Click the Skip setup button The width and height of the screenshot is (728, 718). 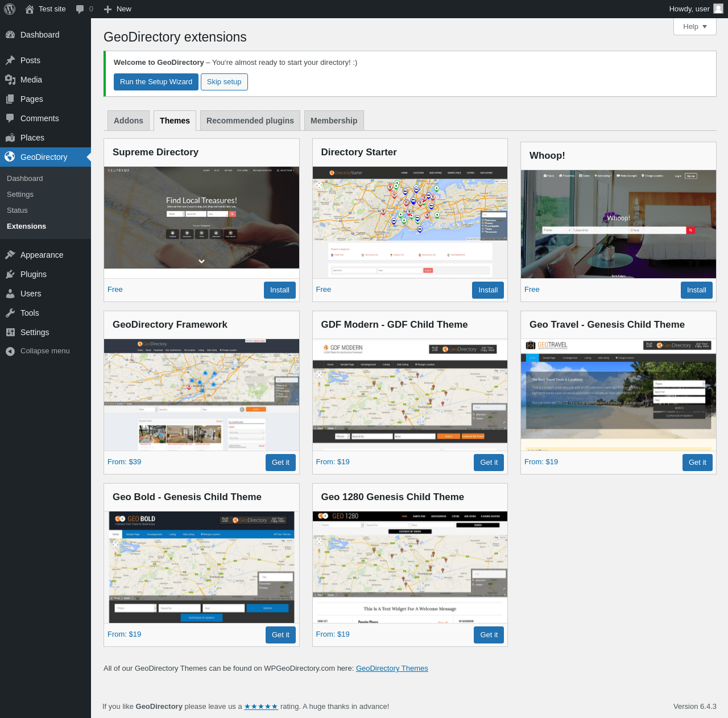click(224, 82)
